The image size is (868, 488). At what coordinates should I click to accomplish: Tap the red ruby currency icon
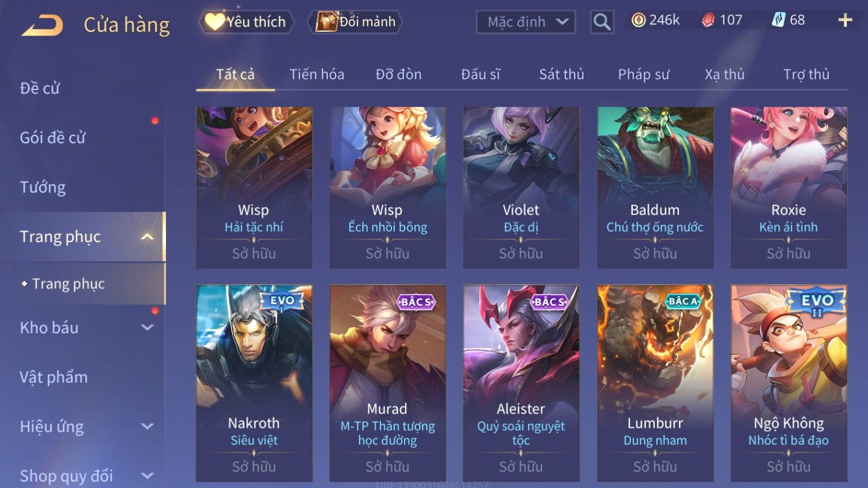click(x=708, y=20)
